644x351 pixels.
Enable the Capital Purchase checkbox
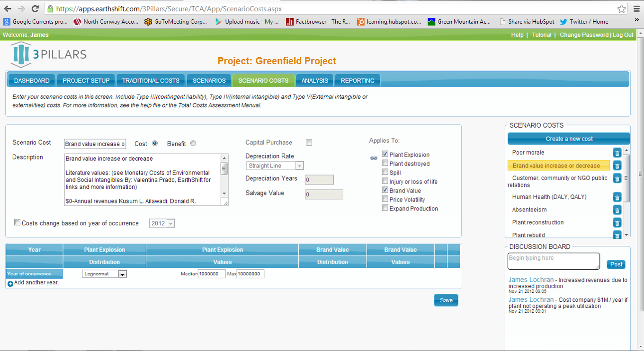click(309, 142)
